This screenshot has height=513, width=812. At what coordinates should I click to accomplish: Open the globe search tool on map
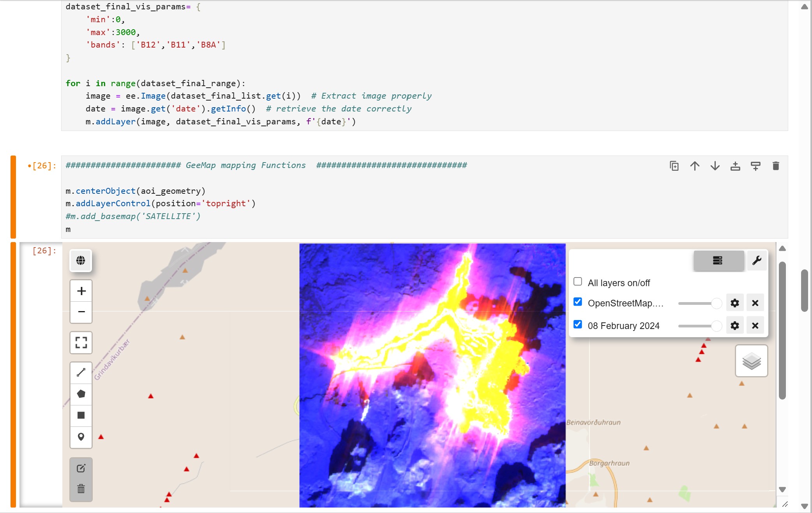pyautogui.click(x=81, y=260)
